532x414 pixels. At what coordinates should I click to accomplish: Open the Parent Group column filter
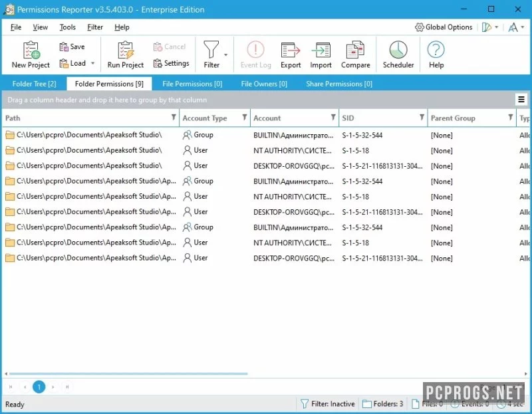pos(510,118)
